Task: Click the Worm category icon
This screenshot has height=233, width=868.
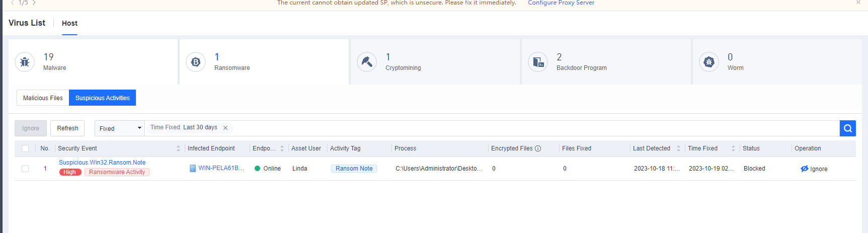Action: coord(709,62)
